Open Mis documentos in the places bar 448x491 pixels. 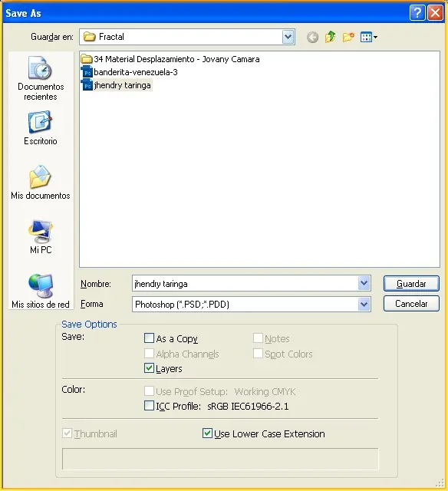pyautogui.click(x=41, y=183)
